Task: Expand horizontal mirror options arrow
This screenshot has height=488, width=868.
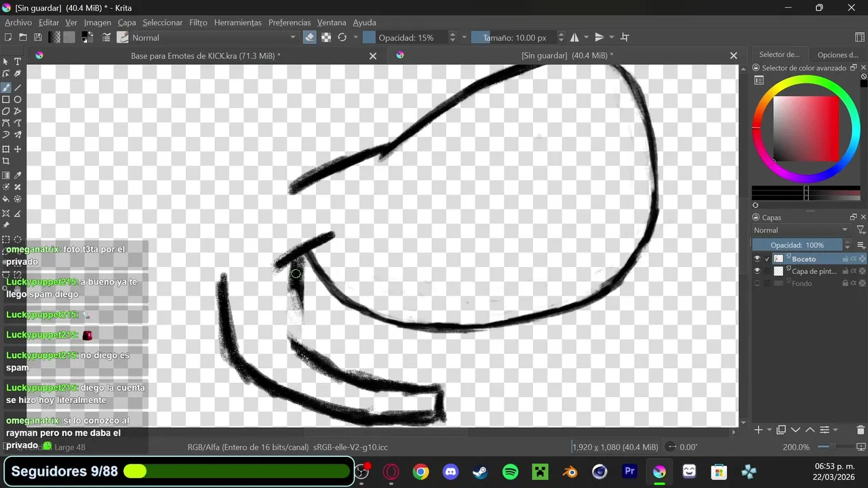Action: point(587,37)
